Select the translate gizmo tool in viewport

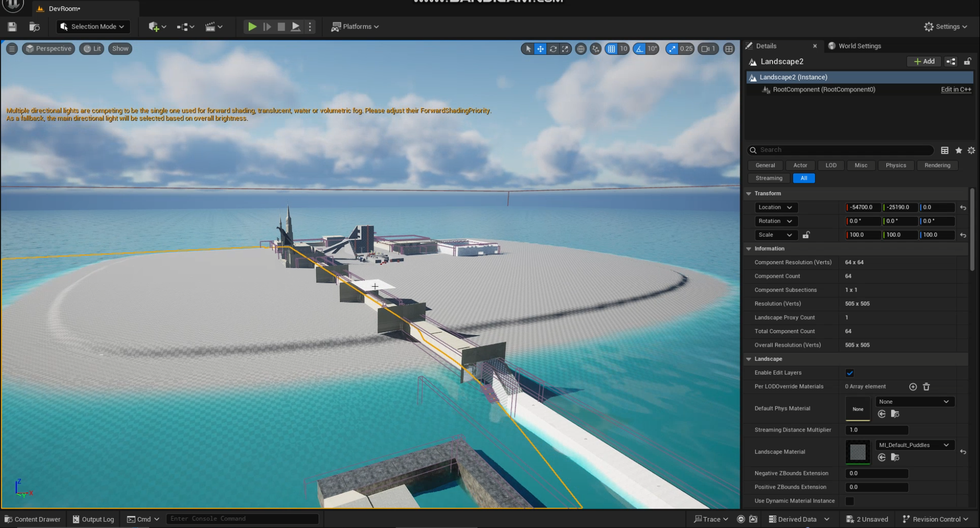tap(540, 49)
